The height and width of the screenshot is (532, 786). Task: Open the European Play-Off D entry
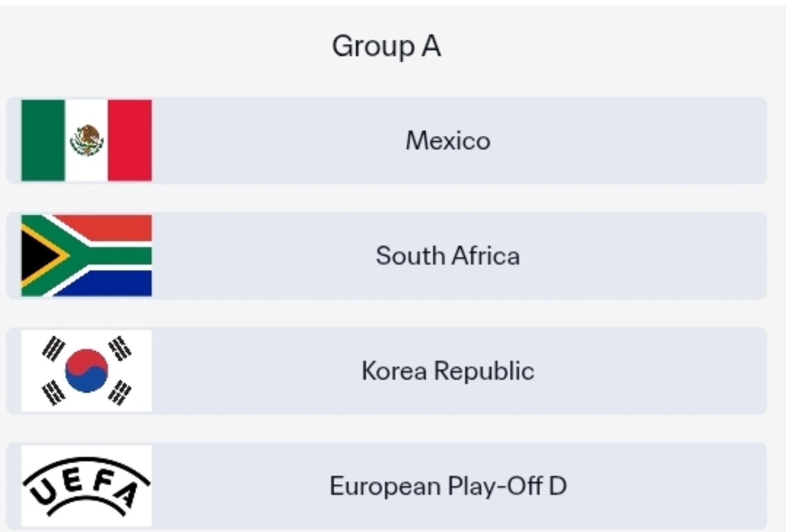click(x=447, y=486)
